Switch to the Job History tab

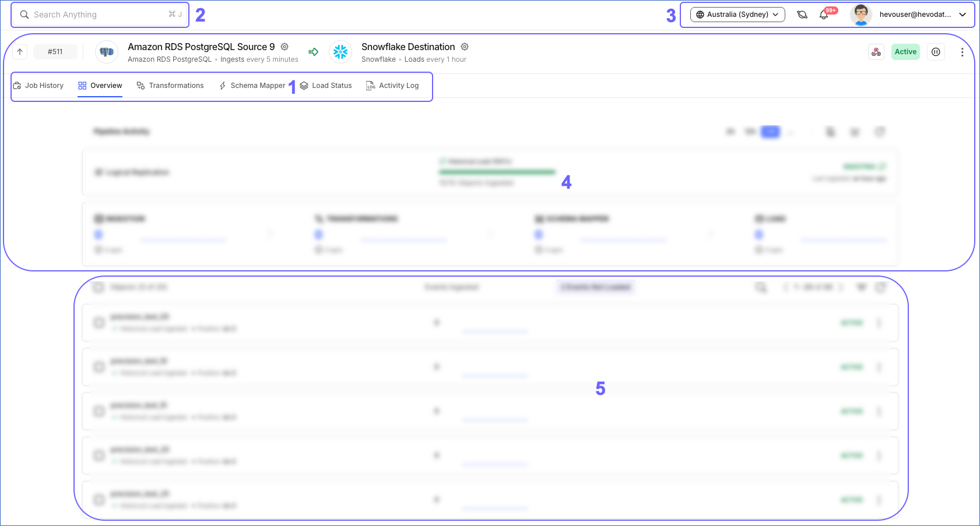coord(38,86)
